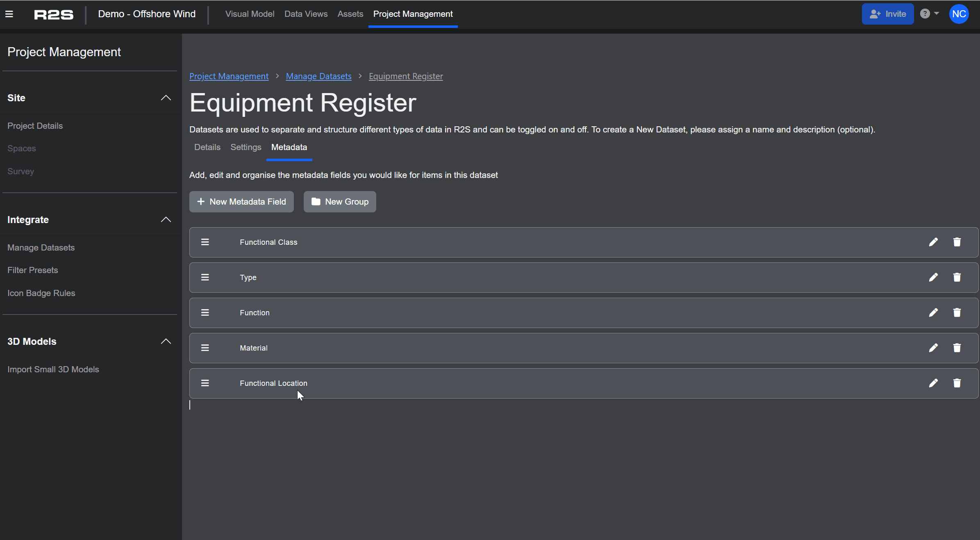Click the drag handle for Functional Class
Screen dimensions: 980x540
click(x=205, y=242)
